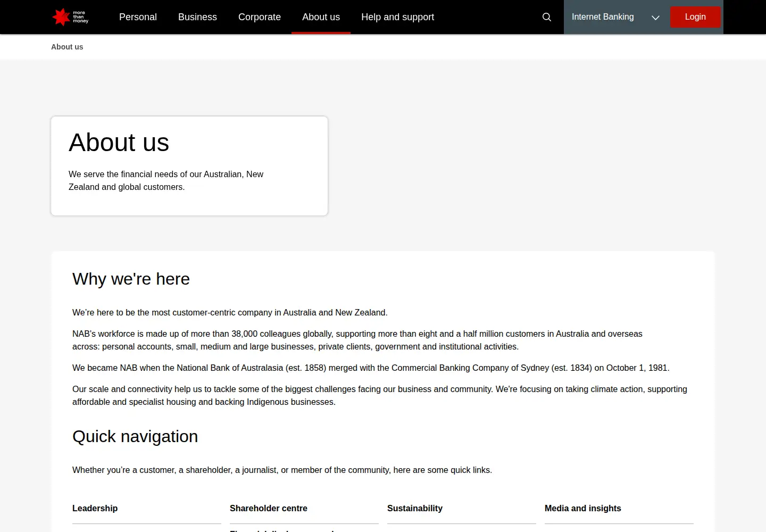Select the About us nav item
This screenshot has width=766, height=532.
click(x=321, y=17)
